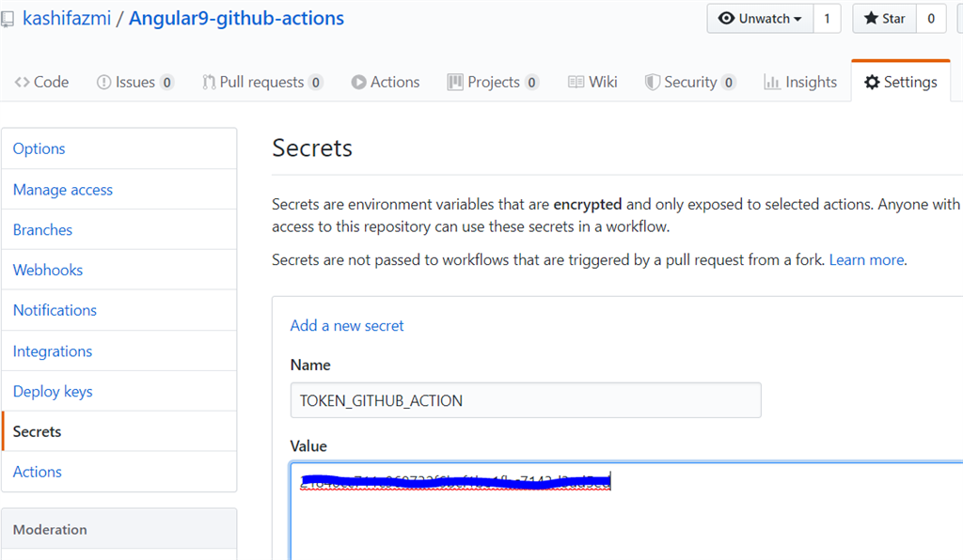Click the Wiki book icon
Image resolution: width=963 pixels, height=560 pixels.
click(576, 83)
